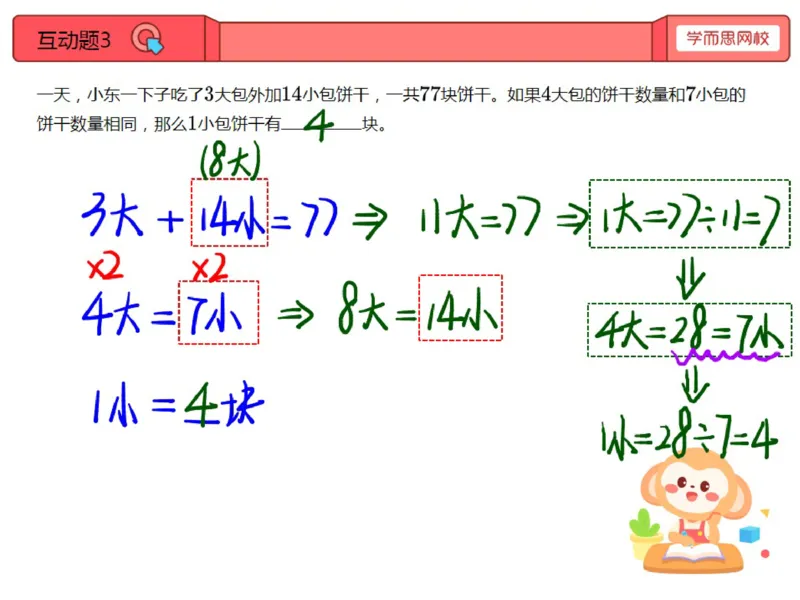Click the green equation 1小=28÷7=4
The width and height of the screenshot is (800, 600).
pos(689,435)
